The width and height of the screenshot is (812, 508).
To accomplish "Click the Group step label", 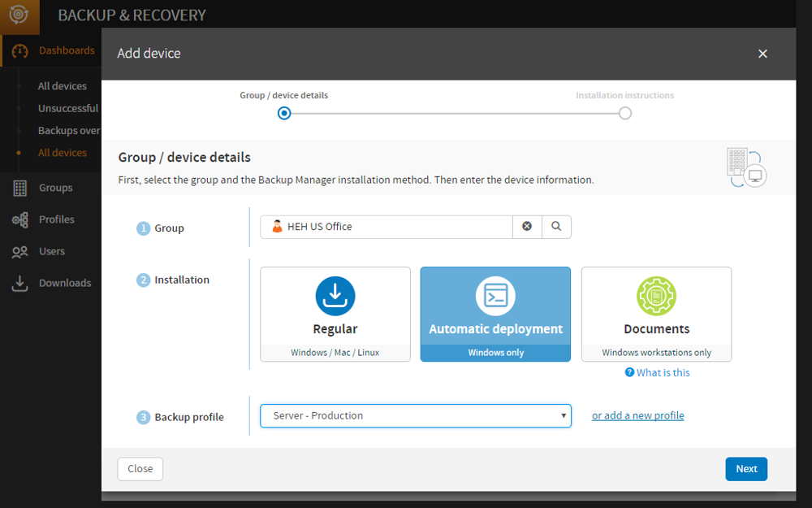I will (x=169, y=228).
